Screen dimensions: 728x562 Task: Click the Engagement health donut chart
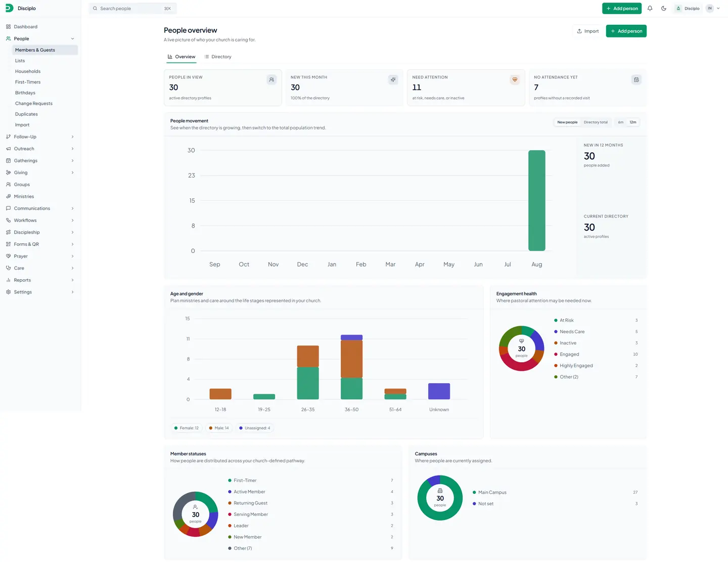pyautogui.click(x=521, y=349)
